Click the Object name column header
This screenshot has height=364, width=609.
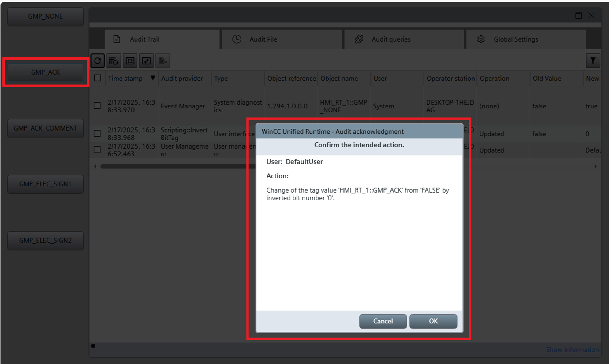tap(344, 78)
